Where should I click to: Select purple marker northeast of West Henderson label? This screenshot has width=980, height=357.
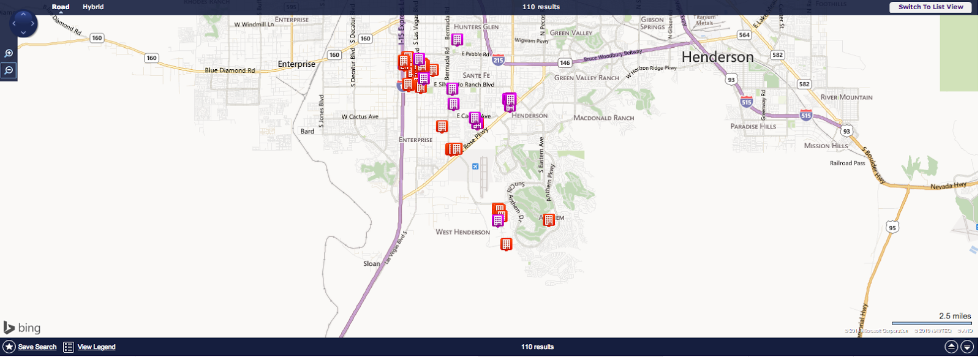[x=498, y=220]
